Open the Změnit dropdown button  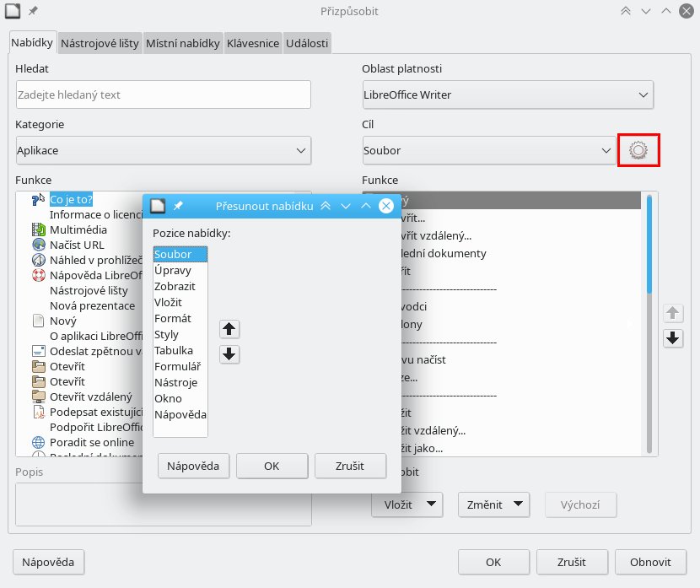click(x=493, y=504)
